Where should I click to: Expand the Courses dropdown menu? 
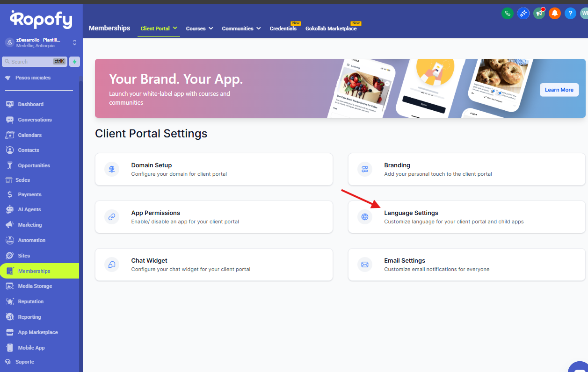click(199, 29)
